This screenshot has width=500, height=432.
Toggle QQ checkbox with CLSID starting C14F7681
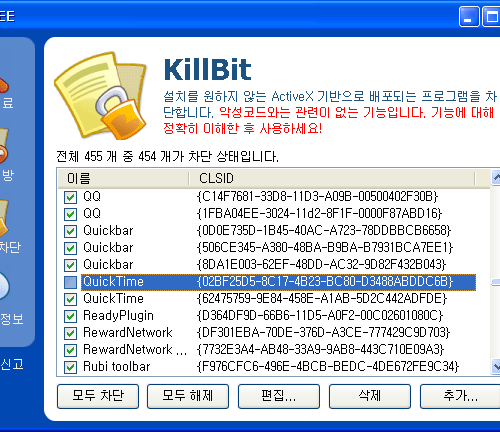point(70,197)
